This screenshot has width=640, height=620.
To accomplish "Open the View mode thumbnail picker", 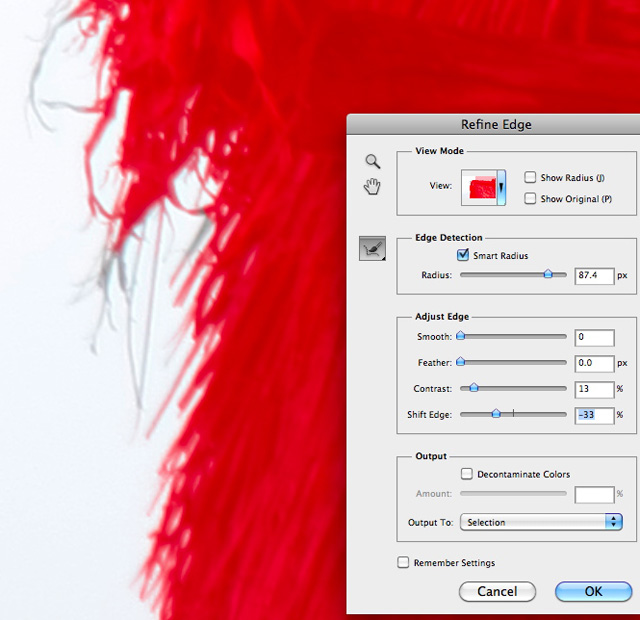I will pyautogui.click(x=479, y=188).
